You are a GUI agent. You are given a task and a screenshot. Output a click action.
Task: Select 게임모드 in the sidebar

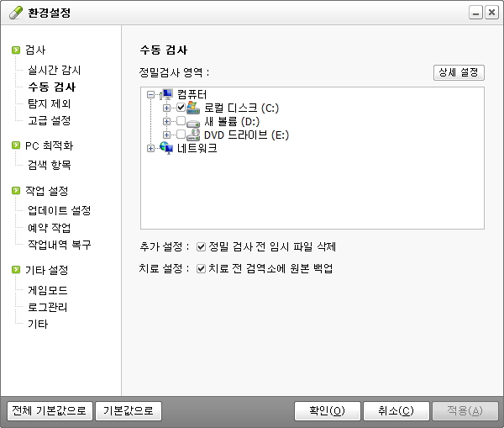tap(47, 289)
